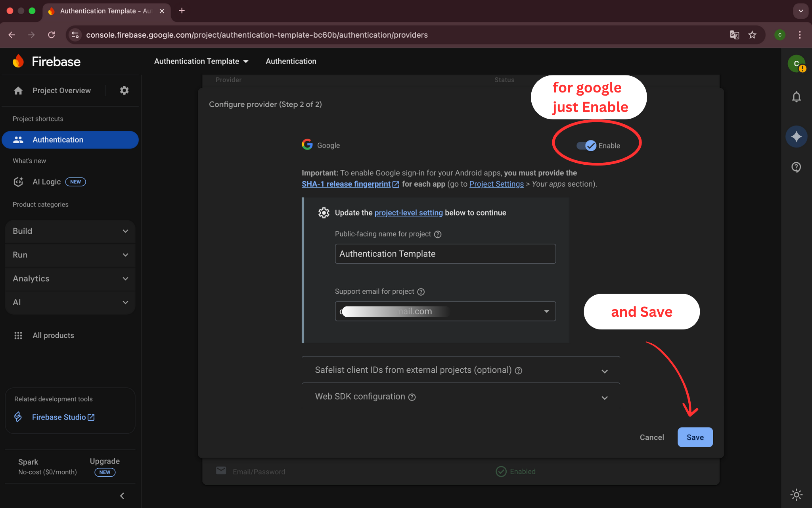Click the notifications bell icon
Screen dimensions: 812x508
[796, 97]
